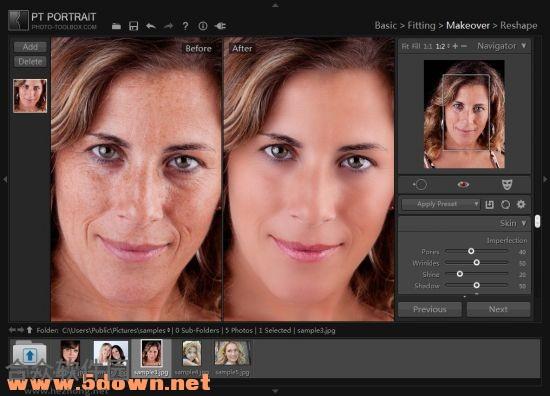Go to the Fitting step

(421, 26)
